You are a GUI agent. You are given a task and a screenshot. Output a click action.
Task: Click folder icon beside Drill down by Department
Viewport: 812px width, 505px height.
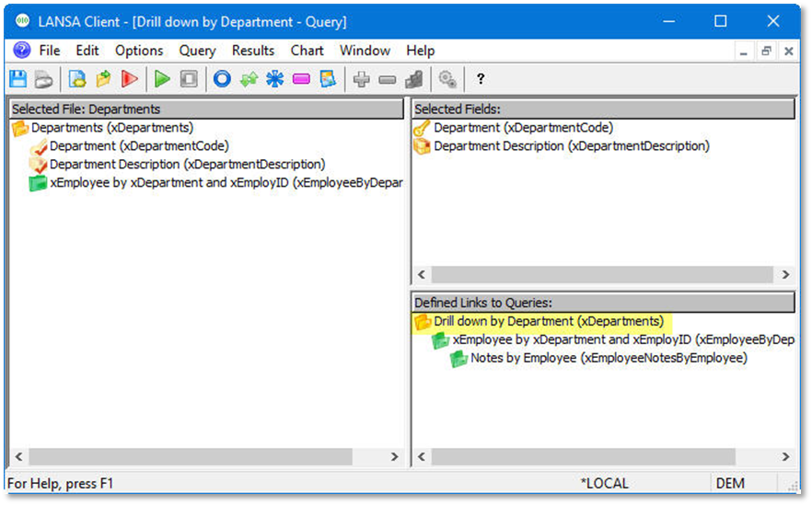point(423,322)
